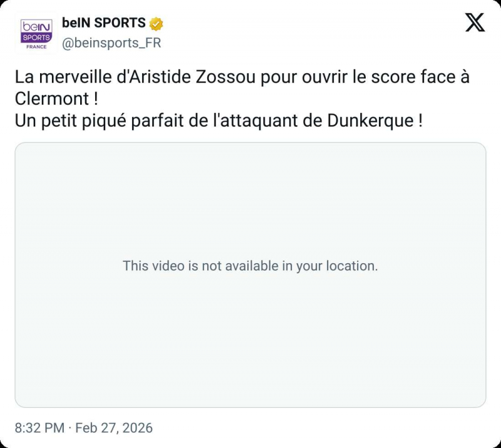Click the word "SPORTS" in avatar logo
This screenshot has height=448, width=501.
[36, 38]
